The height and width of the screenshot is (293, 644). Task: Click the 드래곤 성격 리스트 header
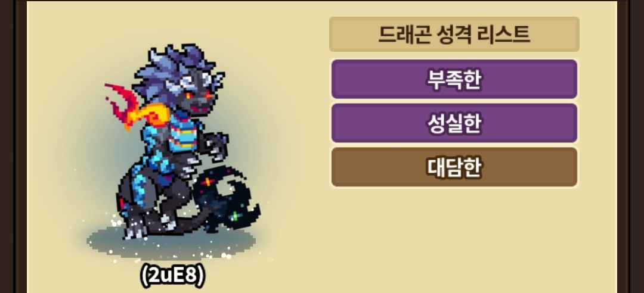click(x=454, y=35)
